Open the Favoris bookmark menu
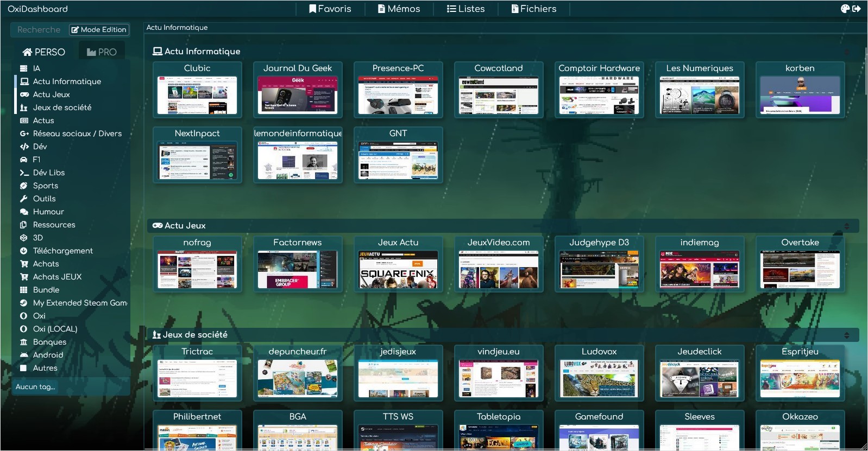868x451 pixels. tap(330, 9)
